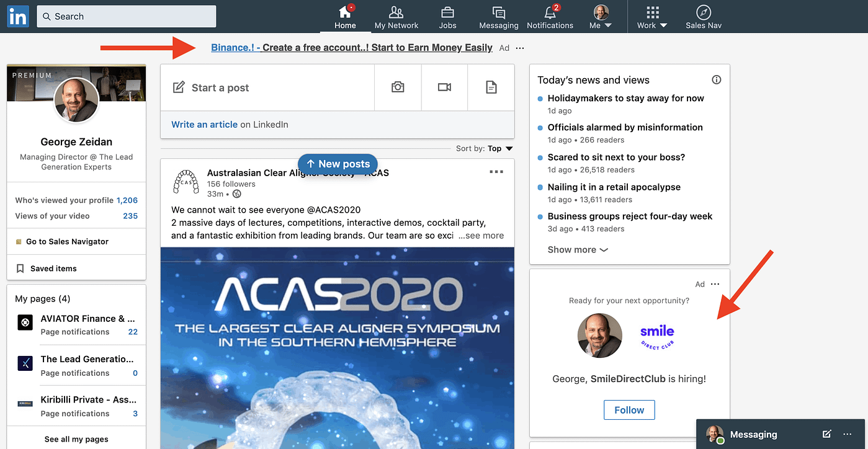The width and height of the screenshot is (868, 449).
Task: Open ACAS post three-dot options menu
Action: 496,172
